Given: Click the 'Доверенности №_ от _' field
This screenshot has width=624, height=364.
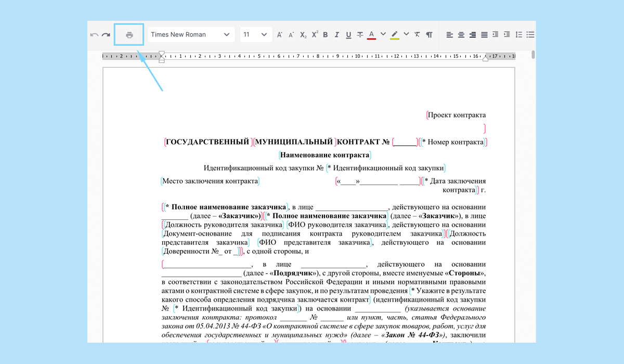Looking at the screenshot, I should point(200,251).
